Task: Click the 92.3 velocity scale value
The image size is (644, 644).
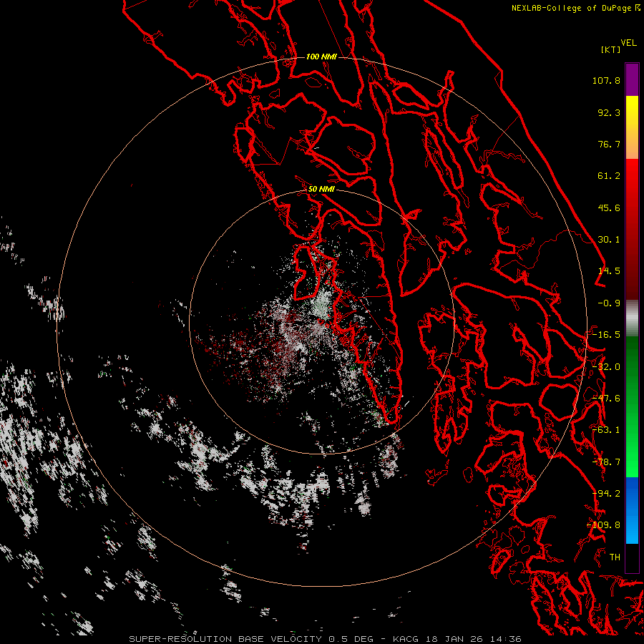Action: (609, 112)
